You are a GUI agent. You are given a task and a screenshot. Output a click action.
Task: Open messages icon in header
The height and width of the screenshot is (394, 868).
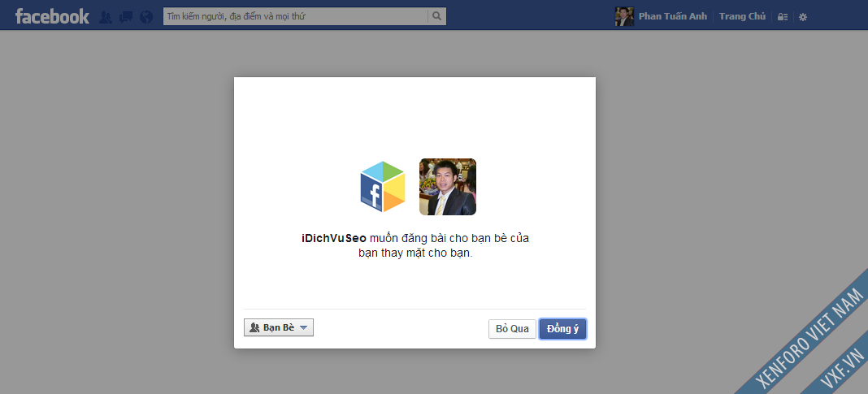point(126,17)
